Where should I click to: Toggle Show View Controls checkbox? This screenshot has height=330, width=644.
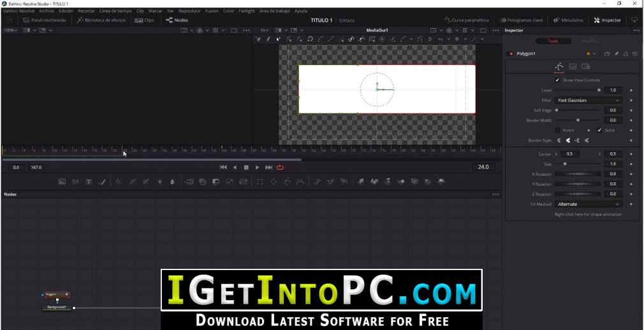click(557, 80)
